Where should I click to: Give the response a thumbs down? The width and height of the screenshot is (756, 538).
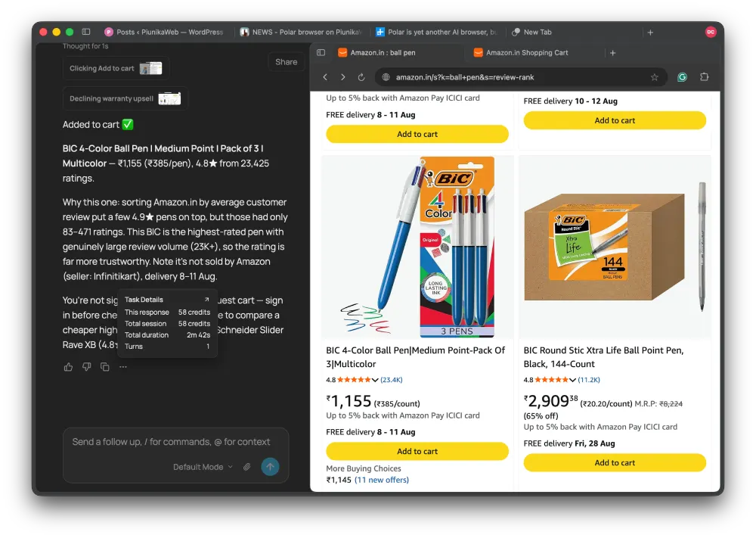(x=87, y=367)
